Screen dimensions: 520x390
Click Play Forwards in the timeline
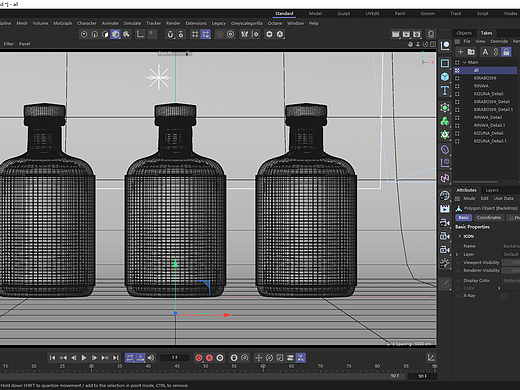click(84, 358)
